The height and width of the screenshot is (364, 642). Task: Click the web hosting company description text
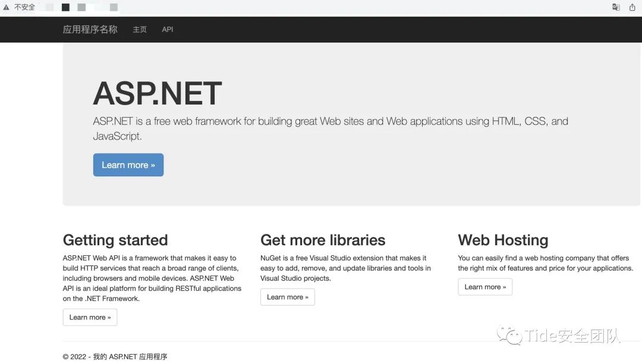pos(545,263)
